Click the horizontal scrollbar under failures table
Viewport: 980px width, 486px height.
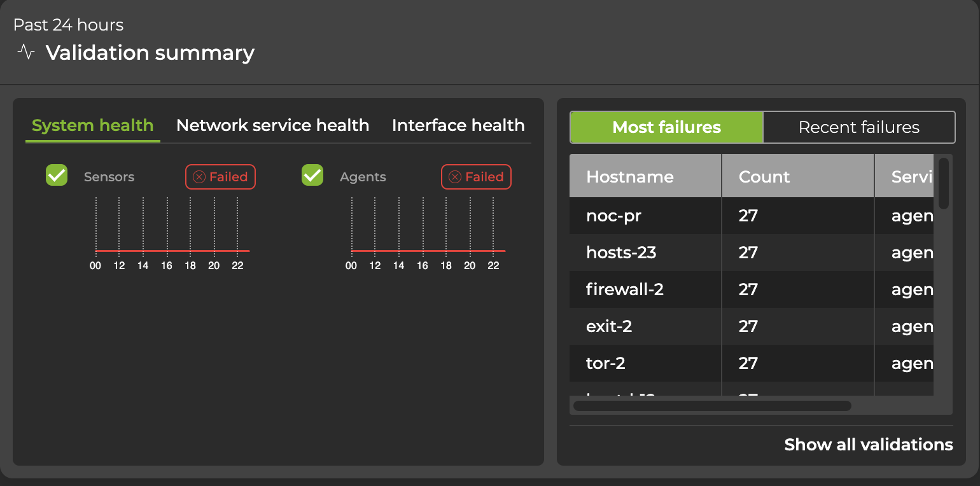click(711, 405)
